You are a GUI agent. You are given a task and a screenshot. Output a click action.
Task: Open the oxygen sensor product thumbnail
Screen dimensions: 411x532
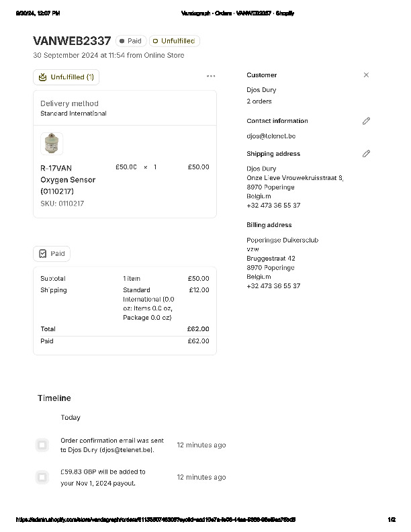pos(52,144)
